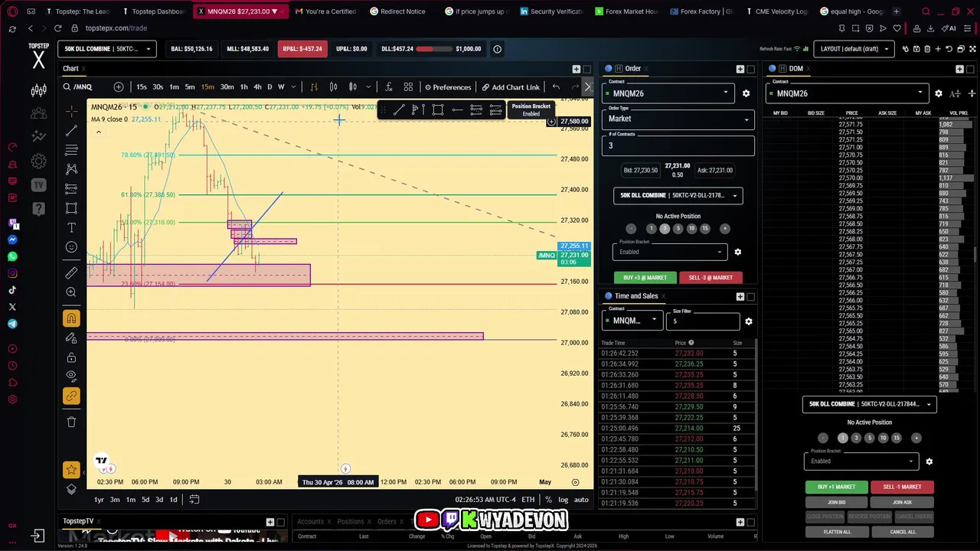
Task: Open the LAYOUT default dropdown
Action: pyautogui.click(x=854, y=49)
